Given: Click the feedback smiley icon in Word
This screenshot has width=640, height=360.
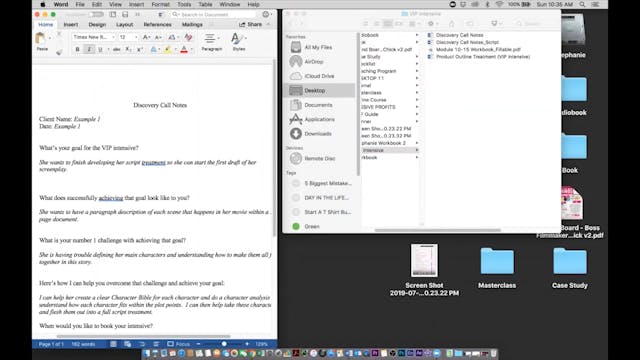Looking at the screenshot, I should (266, 14).
